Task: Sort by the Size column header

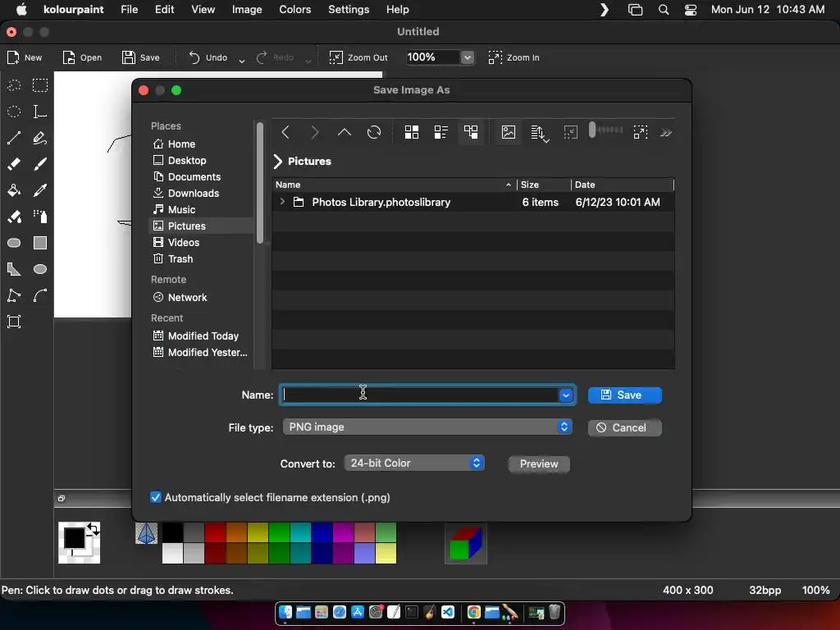Action: tap(543, 185)
